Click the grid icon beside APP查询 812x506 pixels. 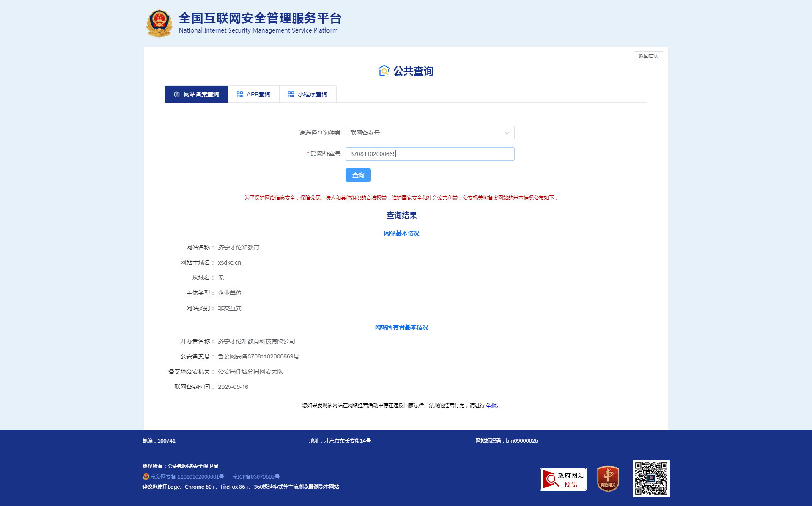tap(240, 94)
